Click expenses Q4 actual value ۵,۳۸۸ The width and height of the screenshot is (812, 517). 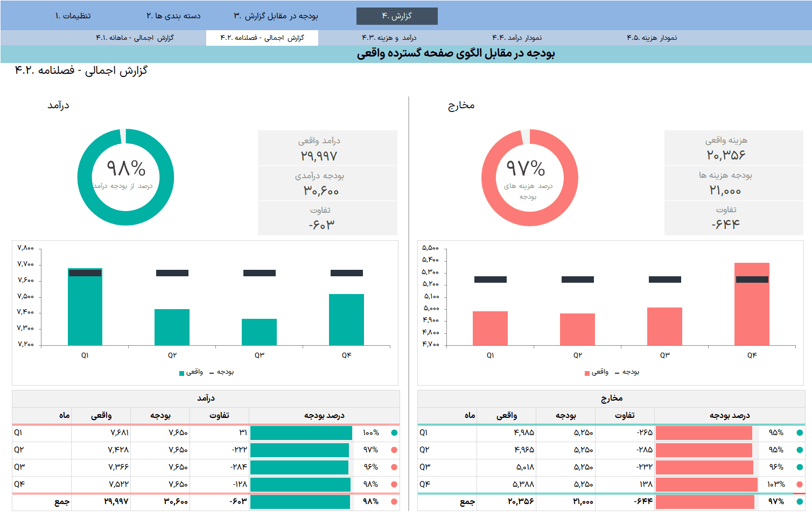pyautogui.click(x=523, y=484)
